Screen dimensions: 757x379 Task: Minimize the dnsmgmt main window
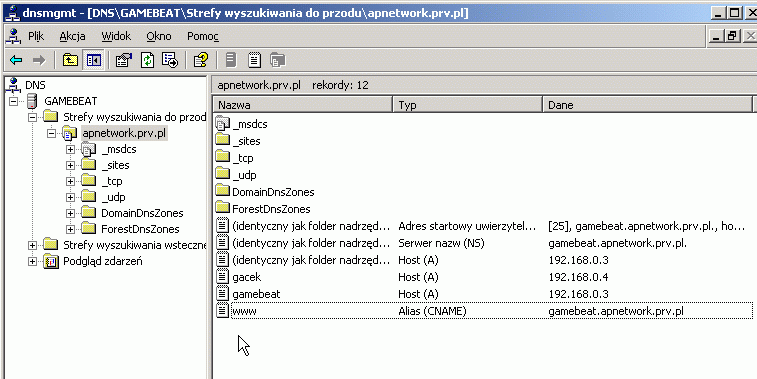click(x=719, y=13)
